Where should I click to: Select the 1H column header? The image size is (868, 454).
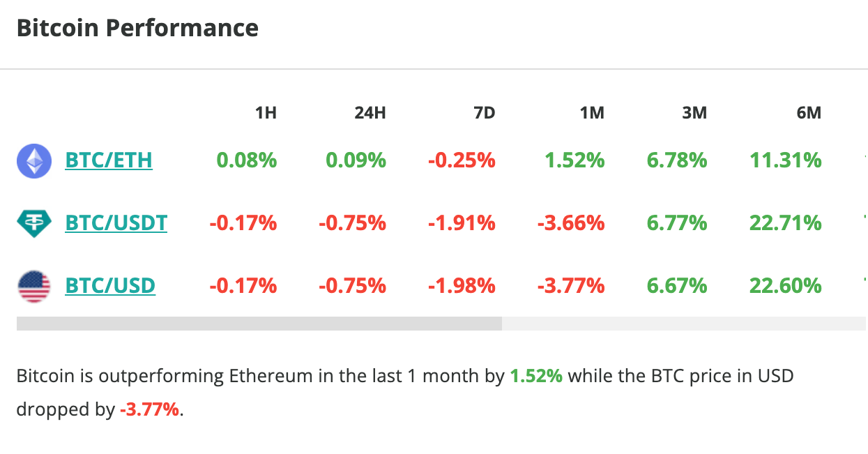coord(267,112)
